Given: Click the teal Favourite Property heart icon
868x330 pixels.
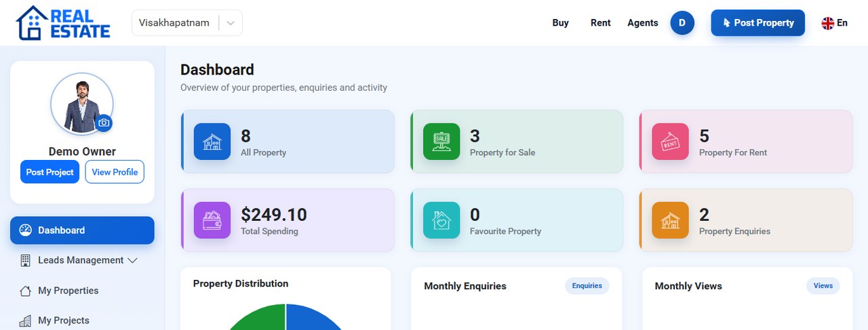Looking at the screenshot, I should coord(441,220).
